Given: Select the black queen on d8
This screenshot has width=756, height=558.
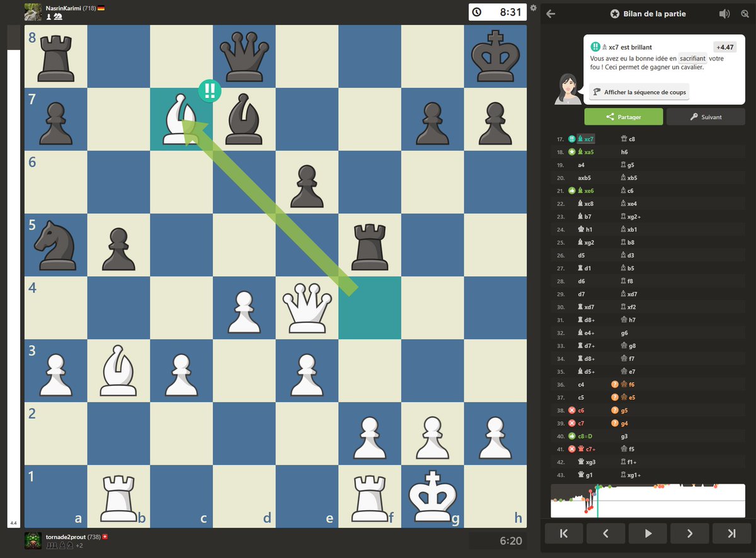Looking at the screenshot, I should pyautogui.click(x=244, y=56).
